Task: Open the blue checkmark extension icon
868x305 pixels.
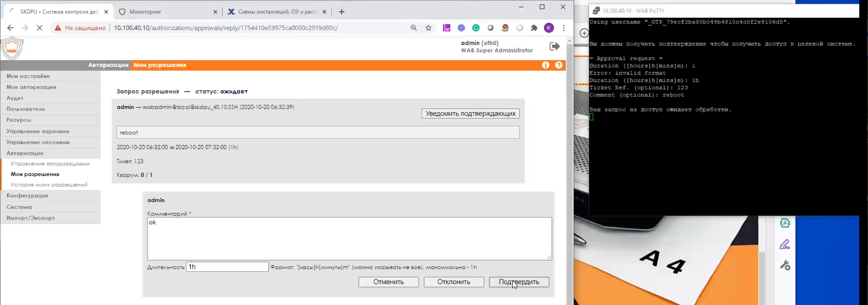Action: tap(461, 28)
